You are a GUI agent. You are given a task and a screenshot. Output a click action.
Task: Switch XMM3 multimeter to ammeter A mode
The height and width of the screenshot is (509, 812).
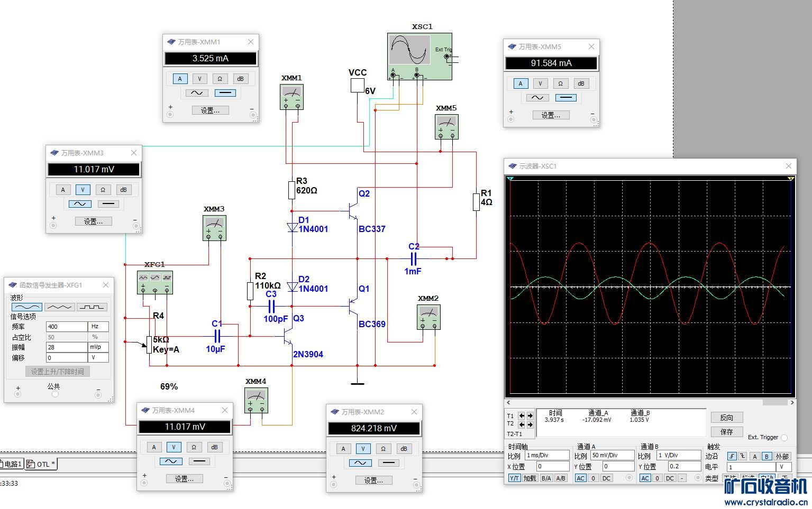point(63,190)
